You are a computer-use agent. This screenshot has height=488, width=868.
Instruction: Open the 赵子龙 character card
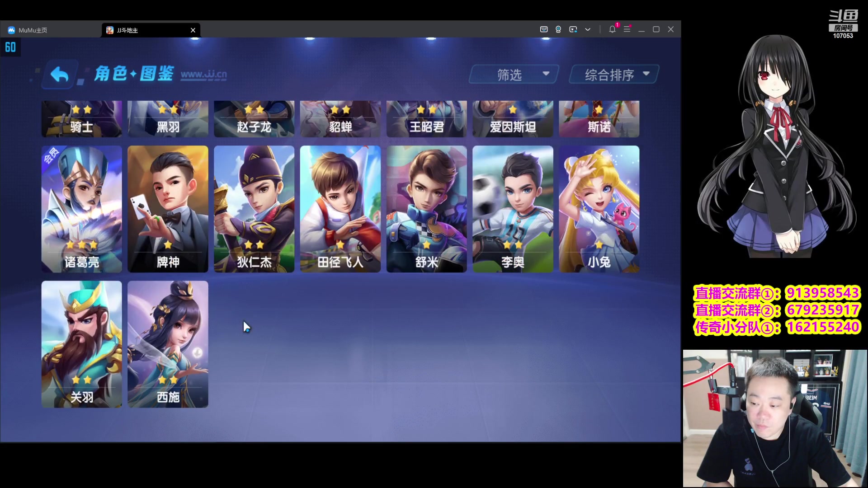pos(254,119)
